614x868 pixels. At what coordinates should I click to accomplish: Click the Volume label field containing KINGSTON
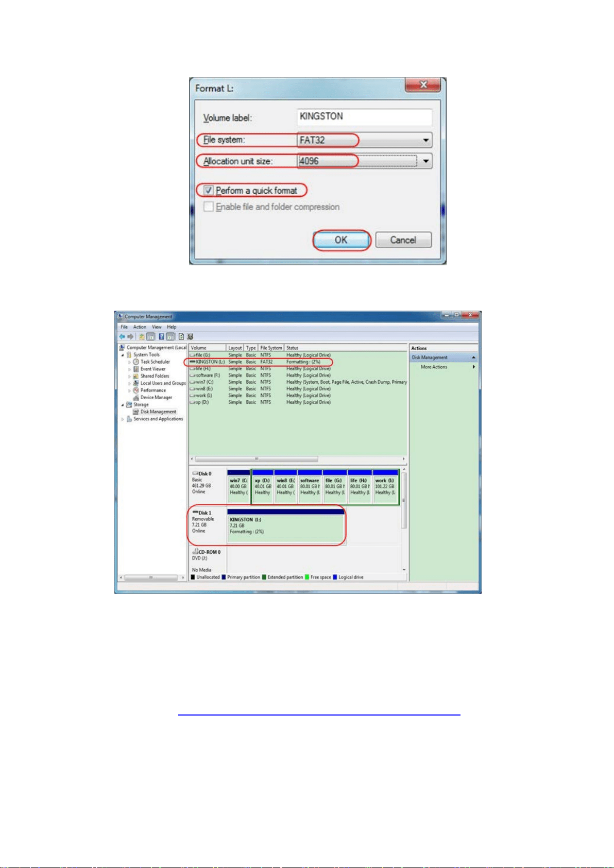point(364,117)
